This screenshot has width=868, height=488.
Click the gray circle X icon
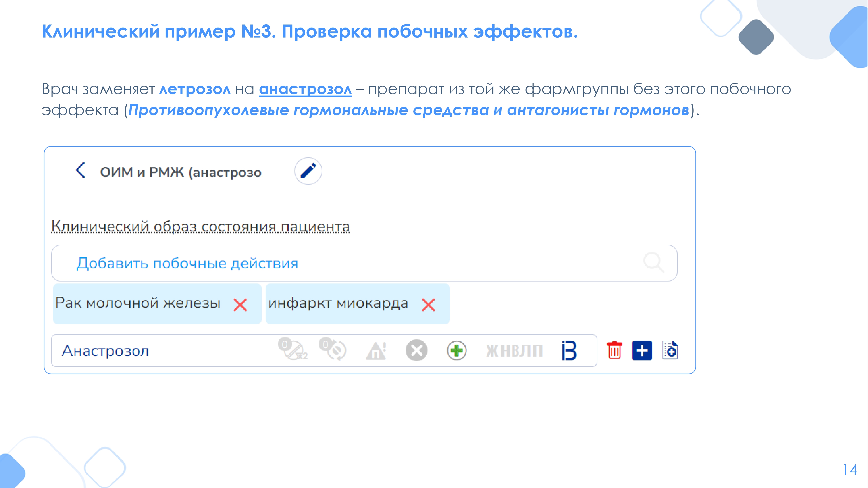[416, 350]
